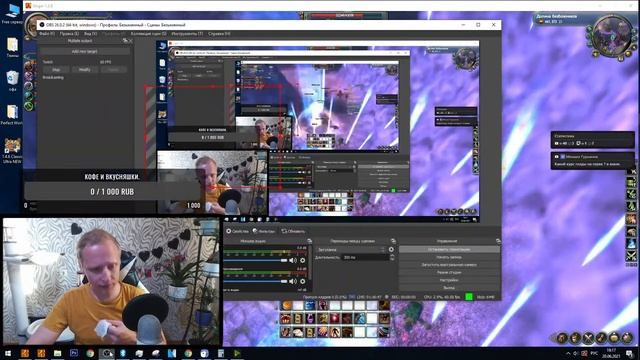Open Photoshop from the taskbar

tap(74, 353)
